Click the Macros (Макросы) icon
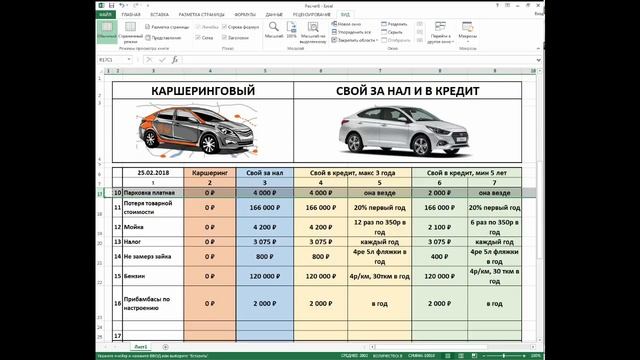Image resolution: width=640 pixels, height=360 pixels. tap(467, 27)
